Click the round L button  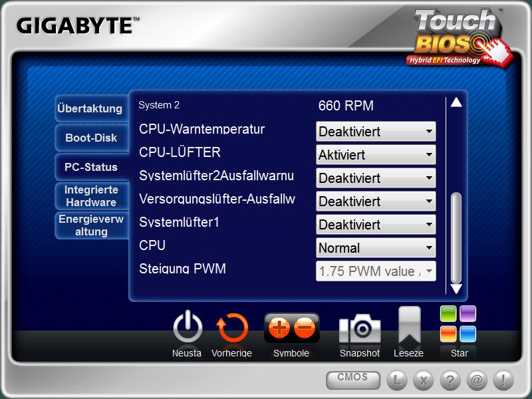point(396,380)
